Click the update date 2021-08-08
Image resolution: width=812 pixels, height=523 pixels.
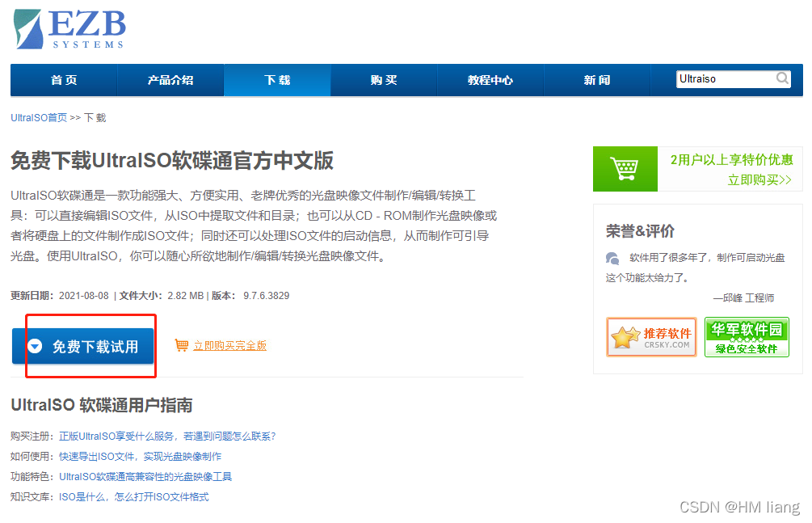pos(84,296)
